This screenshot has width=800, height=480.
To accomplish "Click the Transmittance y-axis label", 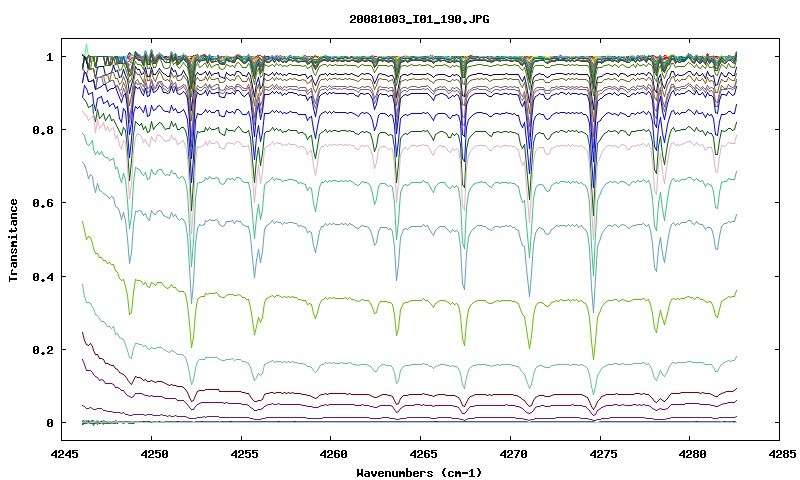I will click(13, 240).
